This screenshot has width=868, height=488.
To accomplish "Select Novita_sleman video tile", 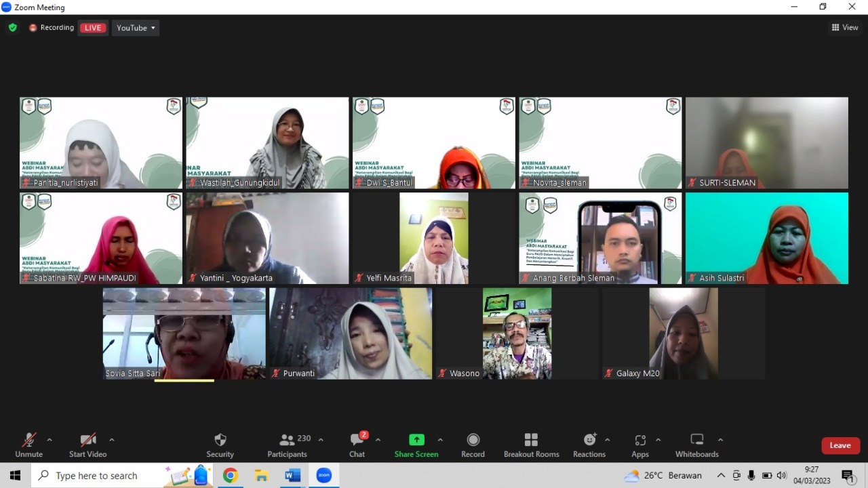I will [600, 143].
